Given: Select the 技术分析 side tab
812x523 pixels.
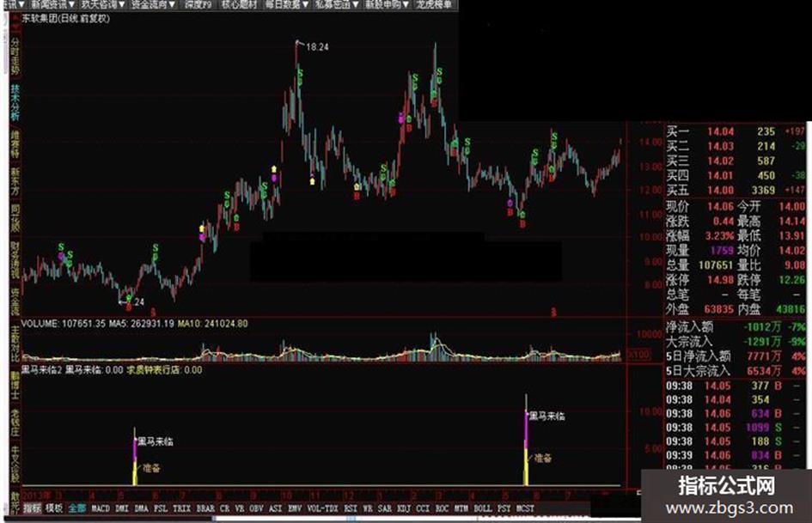Looking at the screenshot, I should [15, 102].
